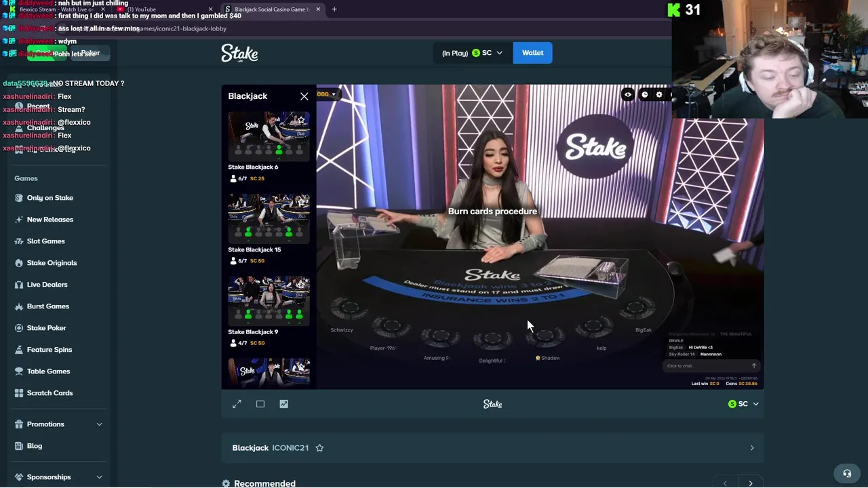
Task: Open In Play balance currency dropdown
Action: [472, 53]
